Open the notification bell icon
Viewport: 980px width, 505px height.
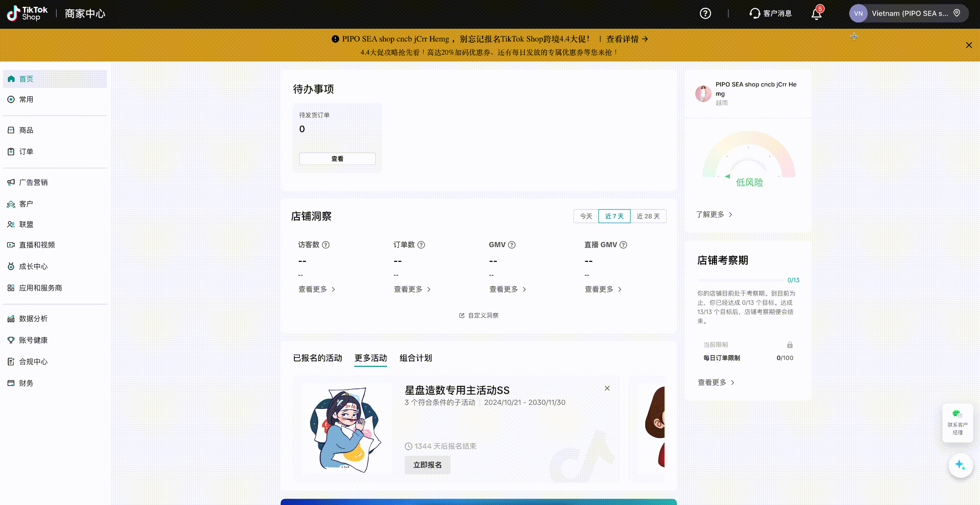tap(816, 14)
